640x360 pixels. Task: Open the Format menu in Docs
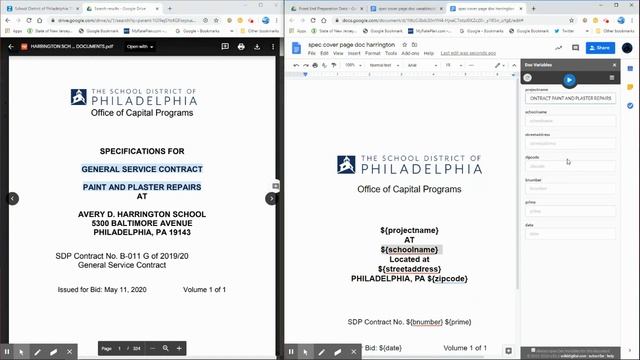click(x=372, y=53)
